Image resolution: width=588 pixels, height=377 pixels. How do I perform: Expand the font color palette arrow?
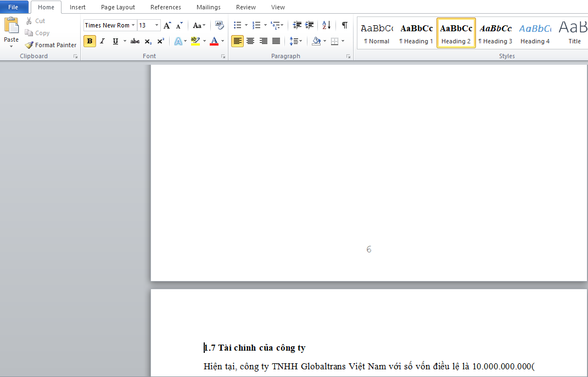click(x=223, y=41)
